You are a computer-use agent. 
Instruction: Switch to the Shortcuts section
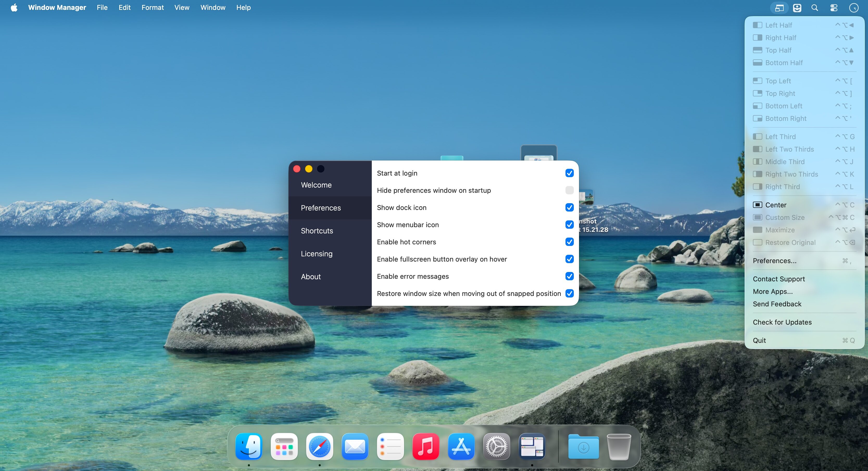click(317, 231)
